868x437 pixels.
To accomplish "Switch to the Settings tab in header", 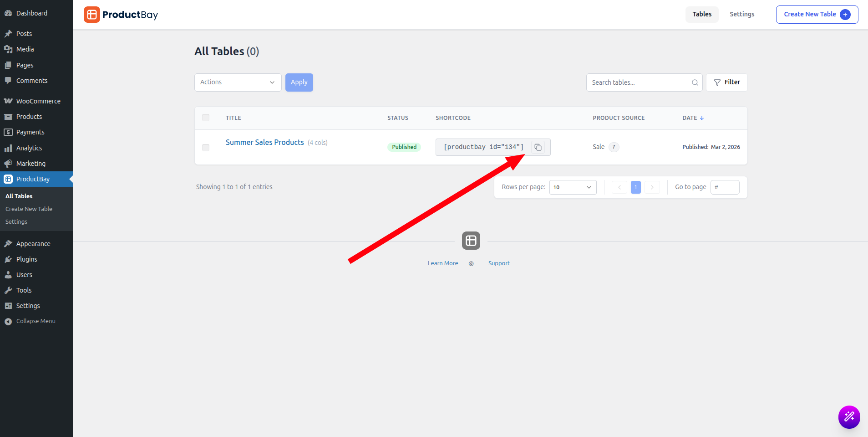I will pyautogui.click(x=741, y=14).
